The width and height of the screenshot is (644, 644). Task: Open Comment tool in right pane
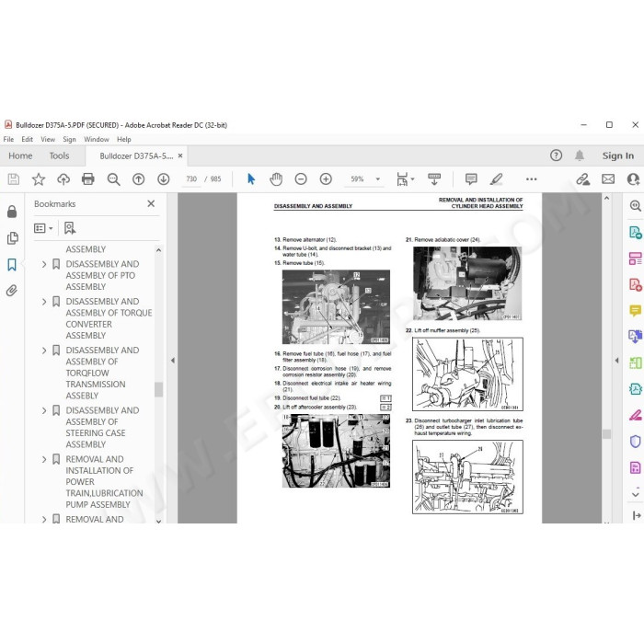pyautogui.click(x=635, y=311)
